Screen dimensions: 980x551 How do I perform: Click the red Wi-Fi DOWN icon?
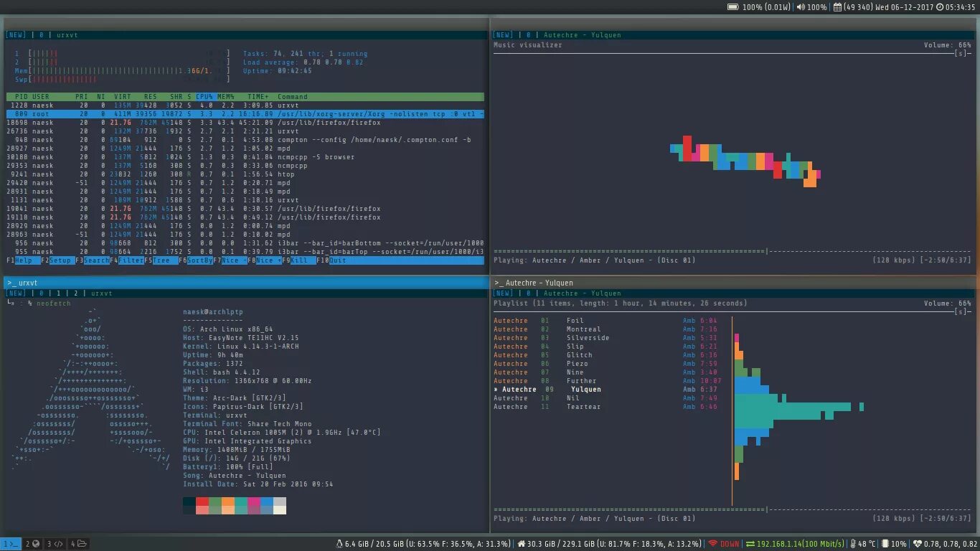click(712, 544)
